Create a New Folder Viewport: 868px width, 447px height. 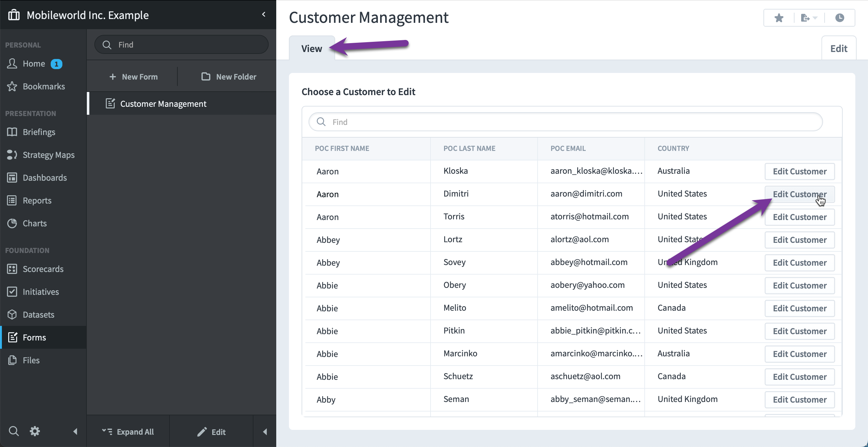pos(229,76)
